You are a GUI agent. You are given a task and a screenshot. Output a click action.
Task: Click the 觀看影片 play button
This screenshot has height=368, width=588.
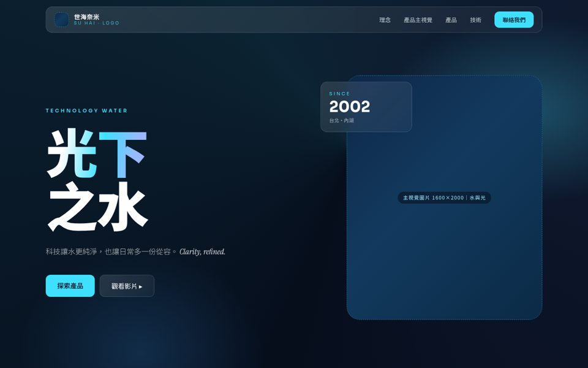[x=127, y=286]
